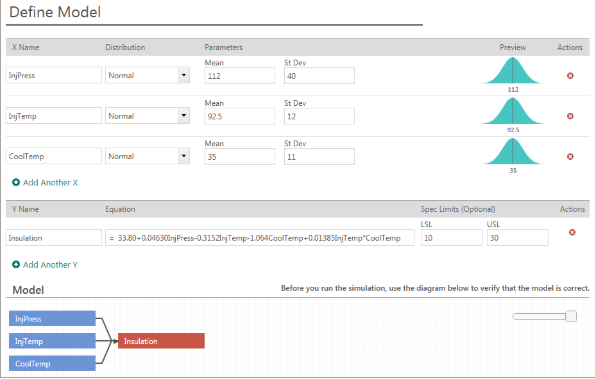The width and height of the screenshot is (595, 379).
Task: Click the InjPress St Dev field showing 40
Action: [319, 75]
